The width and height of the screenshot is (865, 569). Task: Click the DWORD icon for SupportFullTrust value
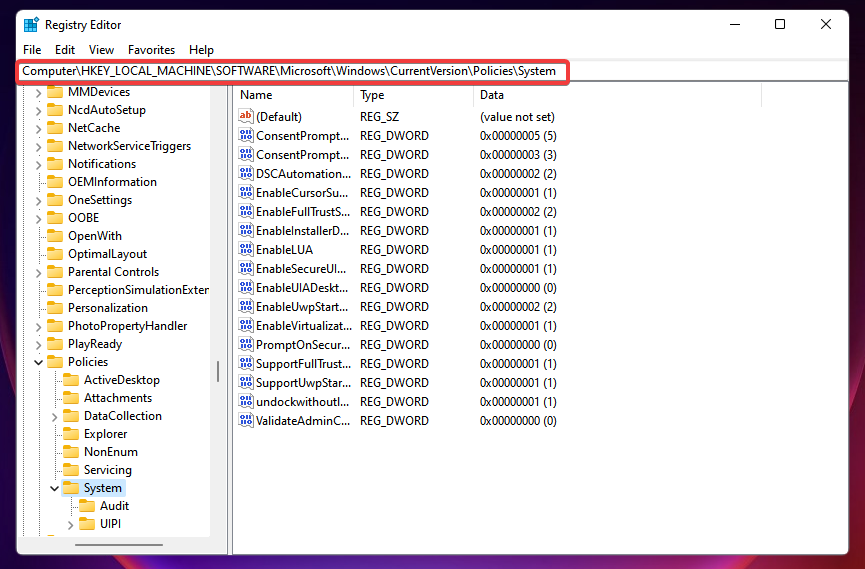click(x=245, y=364)
